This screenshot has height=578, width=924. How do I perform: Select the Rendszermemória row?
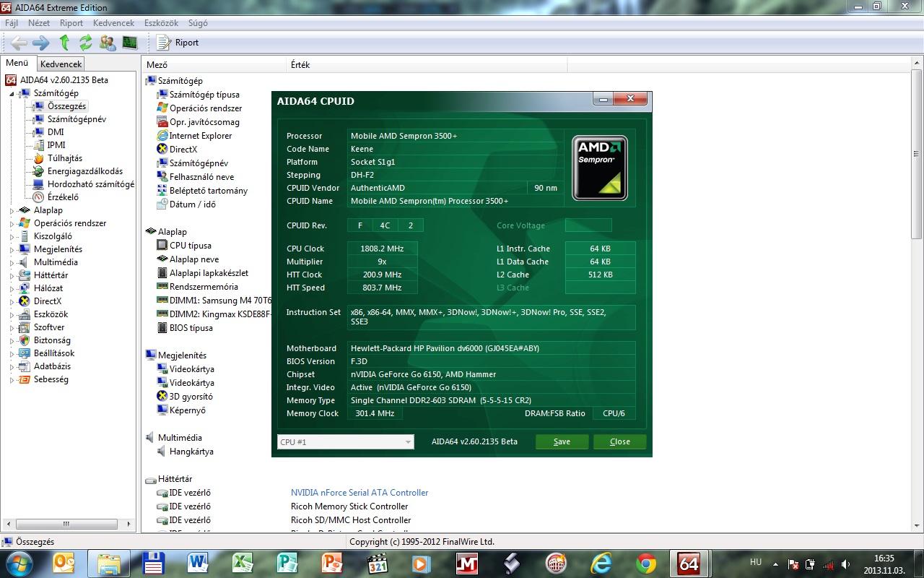[198, 287]
